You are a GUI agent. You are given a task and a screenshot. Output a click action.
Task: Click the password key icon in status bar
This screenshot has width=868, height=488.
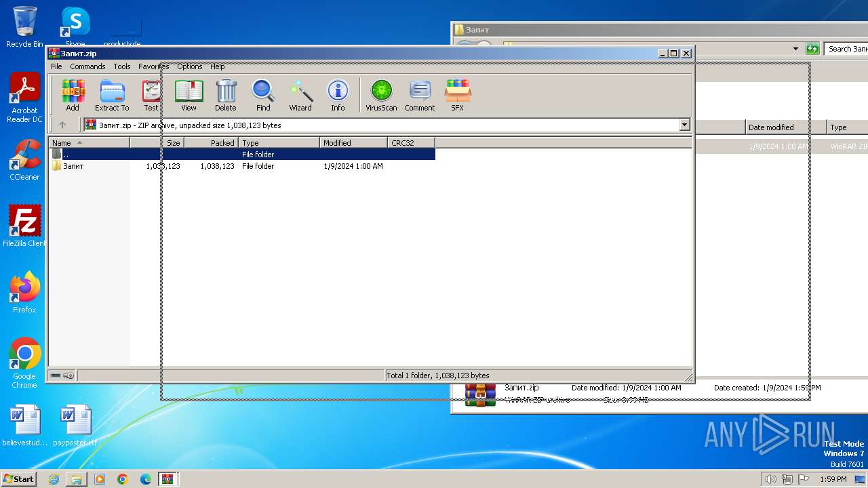[68, 375]
